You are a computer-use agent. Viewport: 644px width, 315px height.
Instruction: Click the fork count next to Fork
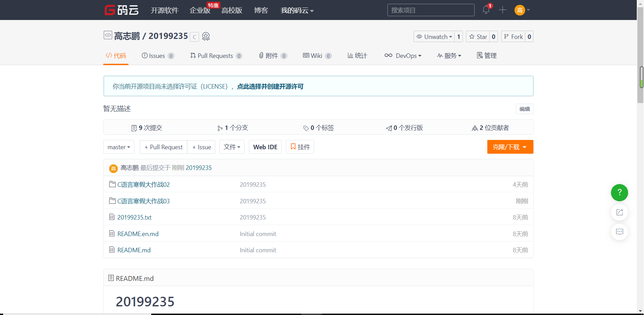(529, 37)
